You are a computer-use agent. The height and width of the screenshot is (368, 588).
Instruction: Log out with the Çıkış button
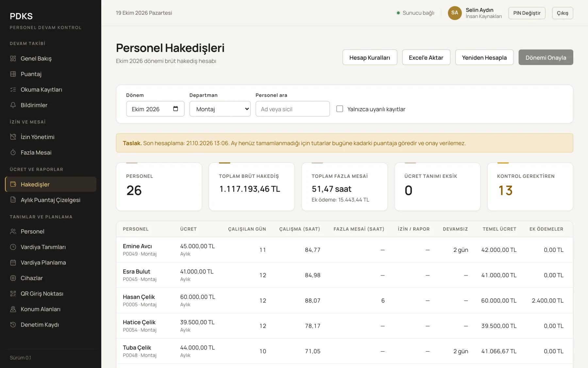tap(563, 13)
